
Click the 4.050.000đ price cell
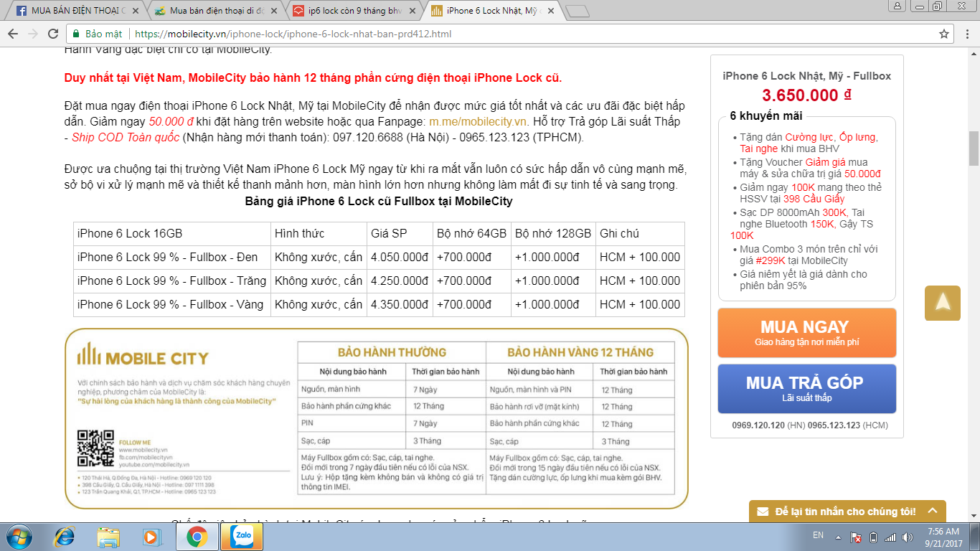pyautogui.click(x=400, y=257)
